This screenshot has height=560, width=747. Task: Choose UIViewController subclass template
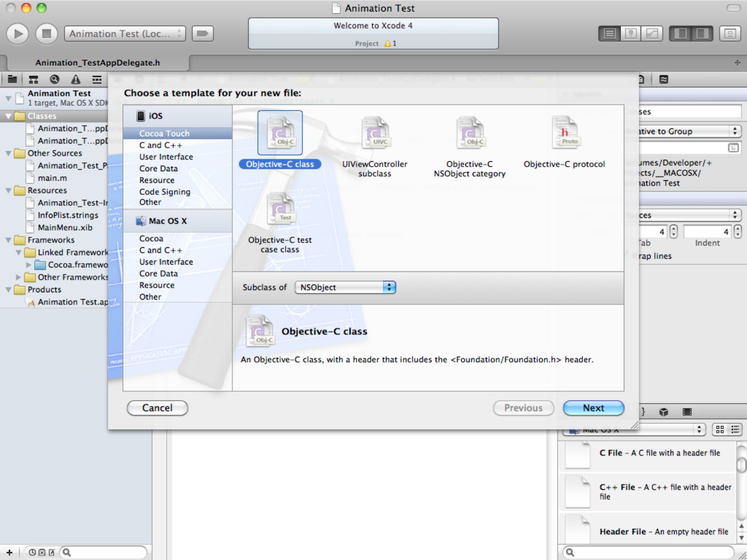pos(375,147)
